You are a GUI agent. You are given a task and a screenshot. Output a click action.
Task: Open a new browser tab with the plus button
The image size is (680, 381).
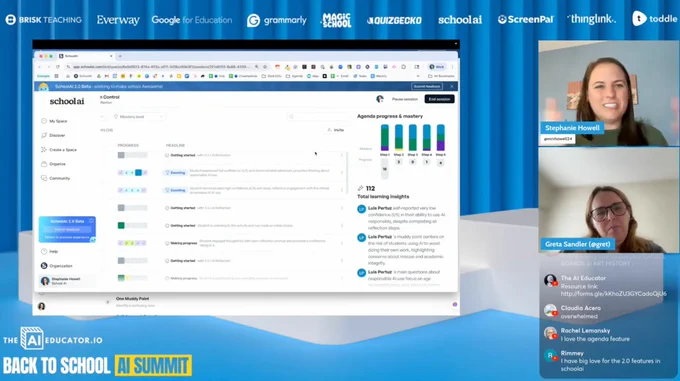[120, 56]
